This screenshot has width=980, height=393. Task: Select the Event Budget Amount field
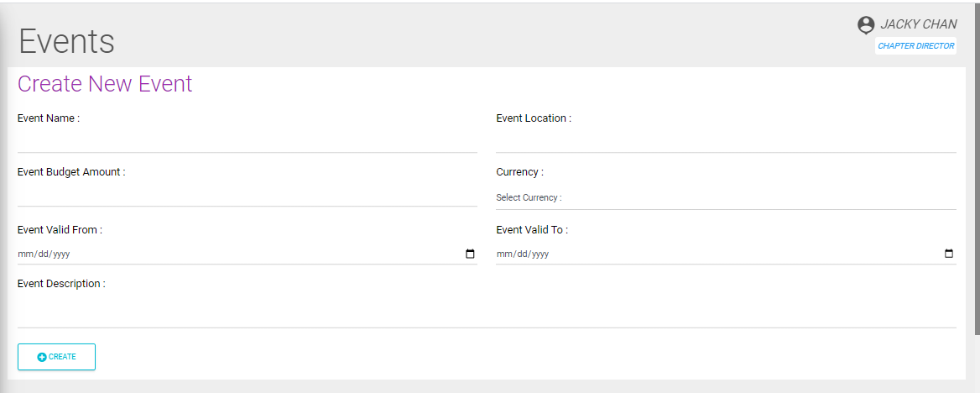pyautogui.click(x=247, y=194)
